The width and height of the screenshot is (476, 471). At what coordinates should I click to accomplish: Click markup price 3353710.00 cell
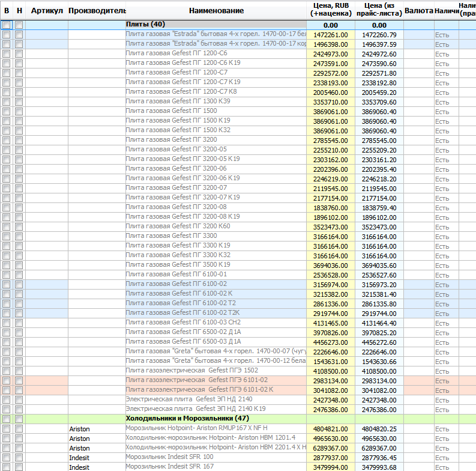(331, 102)
